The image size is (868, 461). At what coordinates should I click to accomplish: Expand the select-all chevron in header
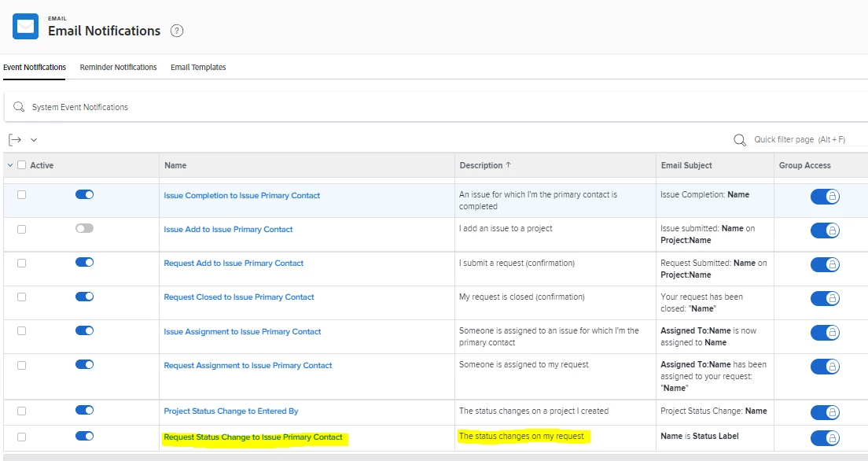click(10, 165)
